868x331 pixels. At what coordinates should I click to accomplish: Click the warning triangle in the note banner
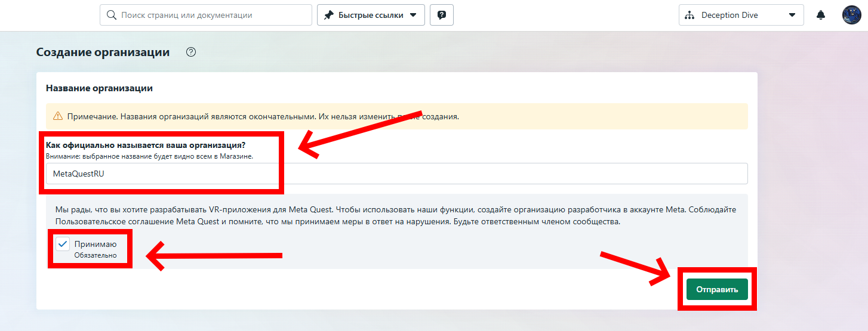tap(58, 117)
